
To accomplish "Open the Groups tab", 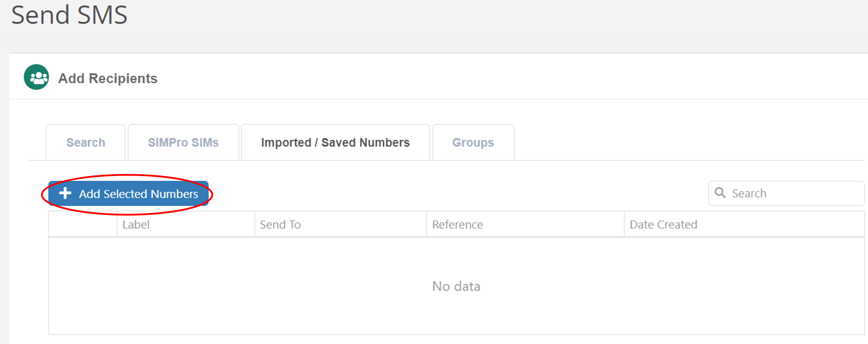I will tap(473, 142).
